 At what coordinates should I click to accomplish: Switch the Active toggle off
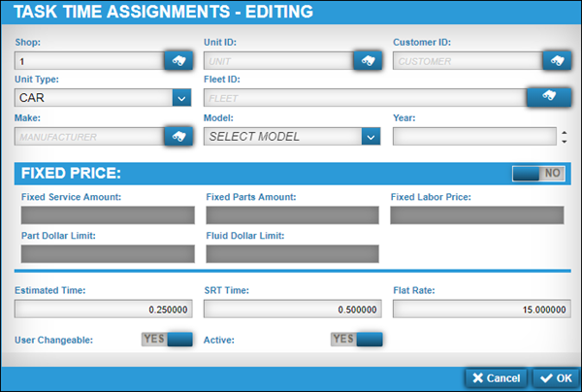[x=356, y=340]
